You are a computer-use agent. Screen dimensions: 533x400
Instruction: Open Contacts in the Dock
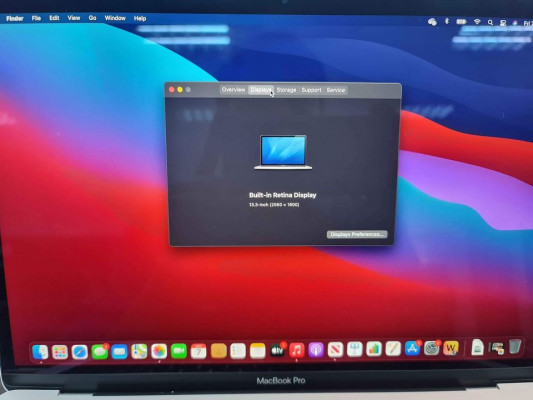[x=219, y=351]
